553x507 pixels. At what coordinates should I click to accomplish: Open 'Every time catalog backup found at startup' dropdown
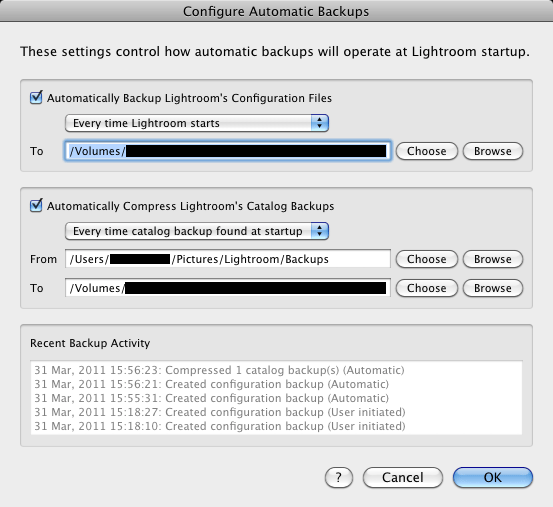point(197,231)
